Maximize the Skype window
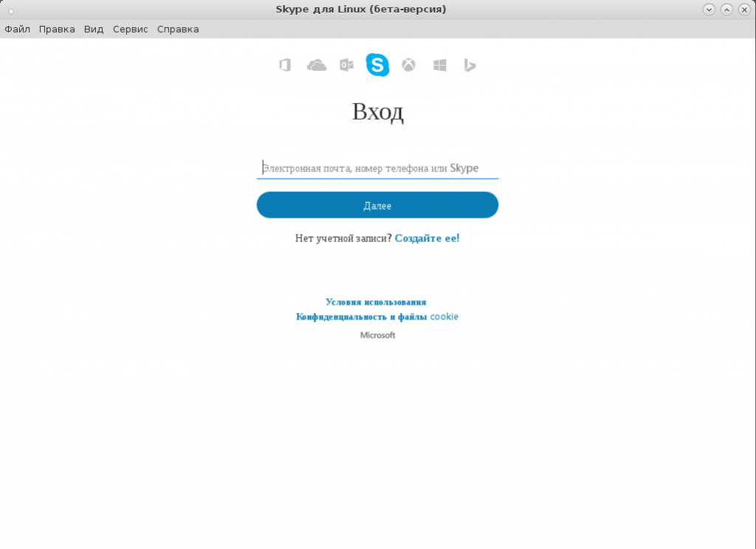This screenshot has width=756, height=549. click(726, 10)
